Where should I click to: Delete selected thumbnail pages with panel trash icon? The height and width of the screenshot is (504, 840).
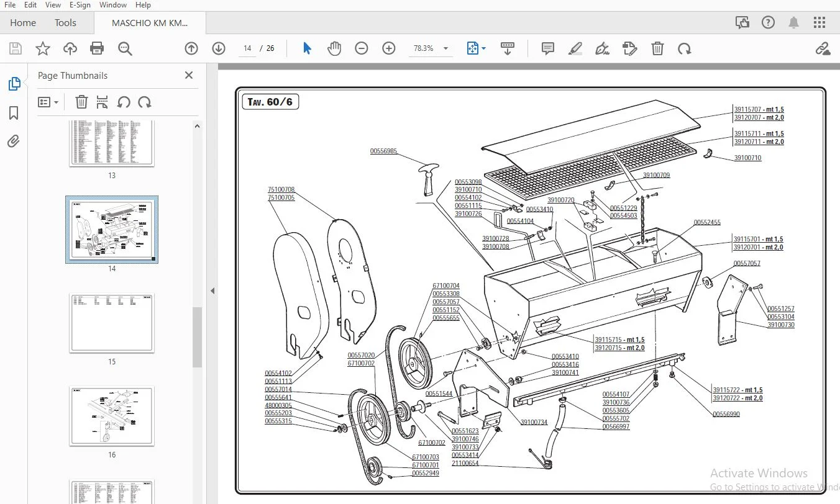tap(81, 102)
